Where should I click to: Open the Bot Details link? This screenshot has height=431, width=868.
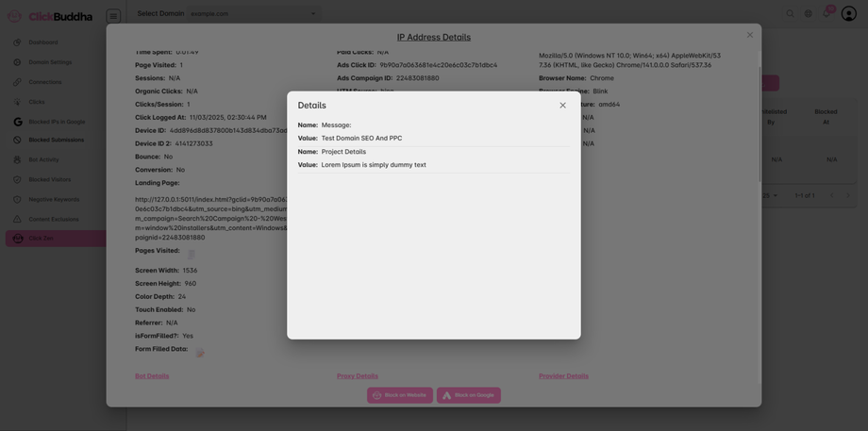152,375
